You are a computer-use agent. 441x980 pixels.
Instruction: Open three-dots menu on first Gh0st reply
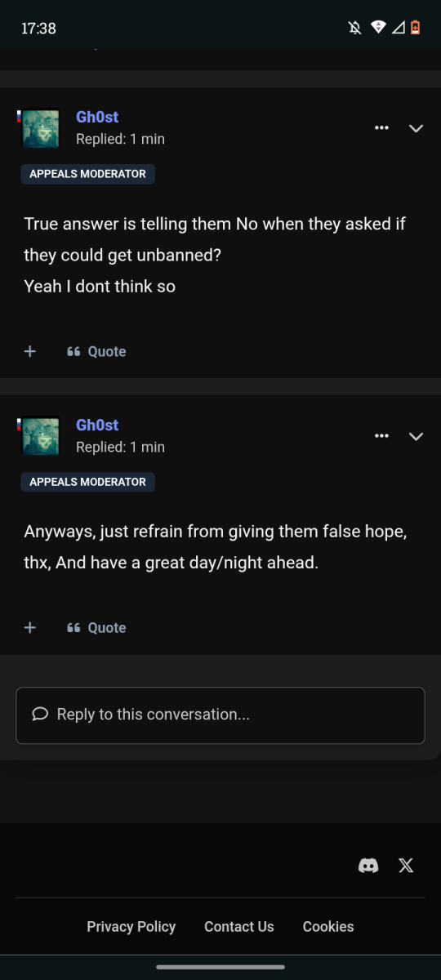[381, 128]
